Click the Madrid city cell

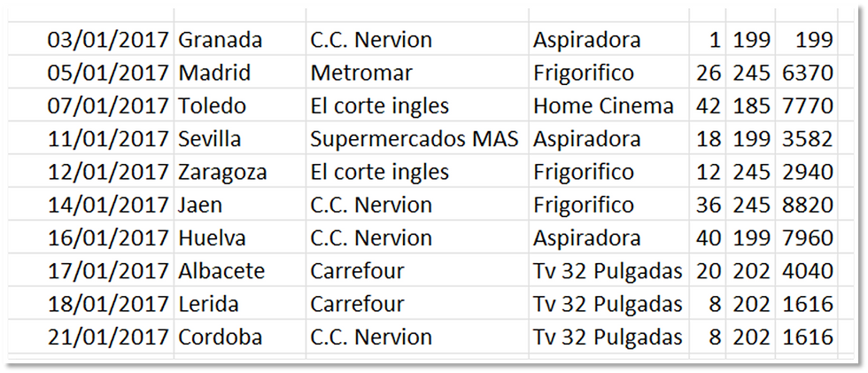pos(240,73)
